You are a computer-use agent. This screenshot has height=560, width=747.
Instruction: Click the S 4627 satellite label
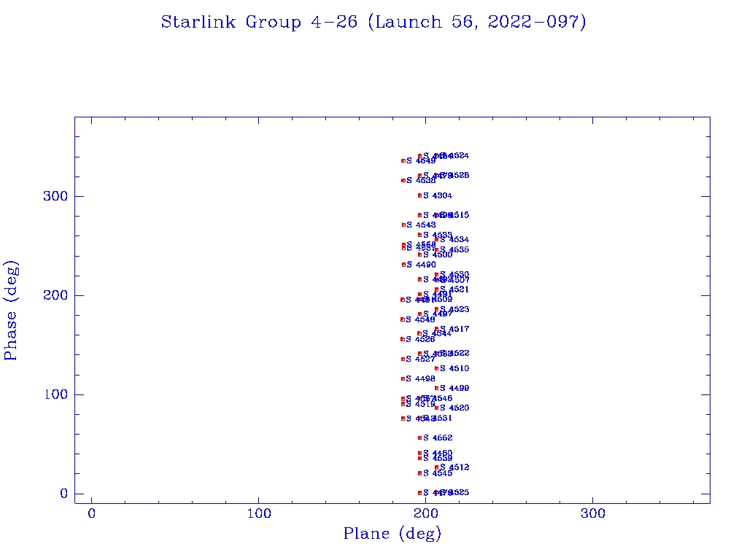420,359
